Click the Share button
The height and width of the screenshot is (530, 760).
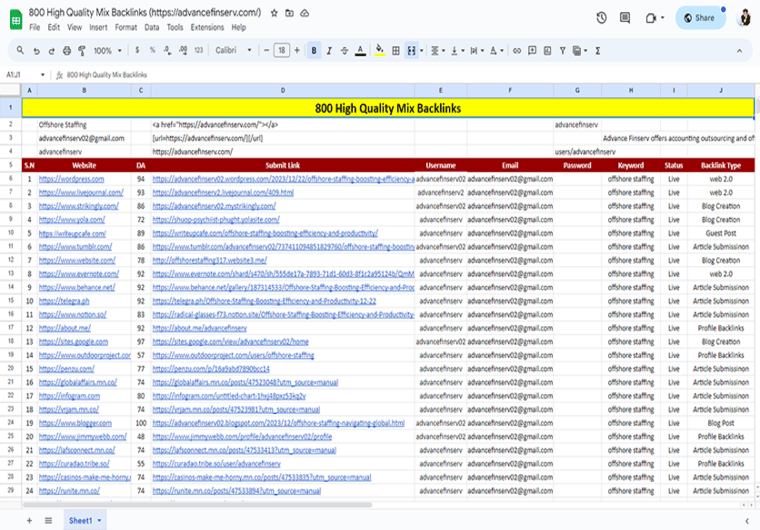pyautogui.click(x=700, y=18)
